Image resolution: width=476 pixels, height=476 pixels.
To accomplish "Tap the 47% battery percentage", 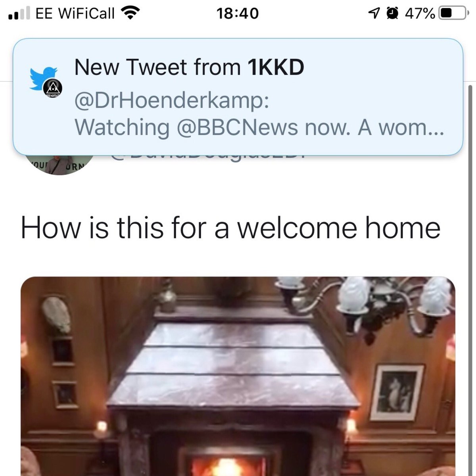I will (x=420, y=14).
